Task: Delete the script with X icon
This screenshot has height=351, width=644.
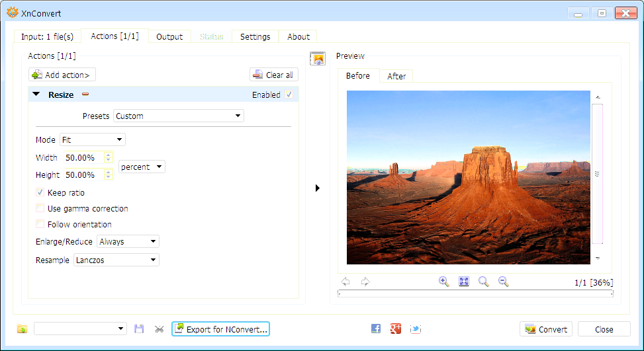Action: tap(159, 329)
